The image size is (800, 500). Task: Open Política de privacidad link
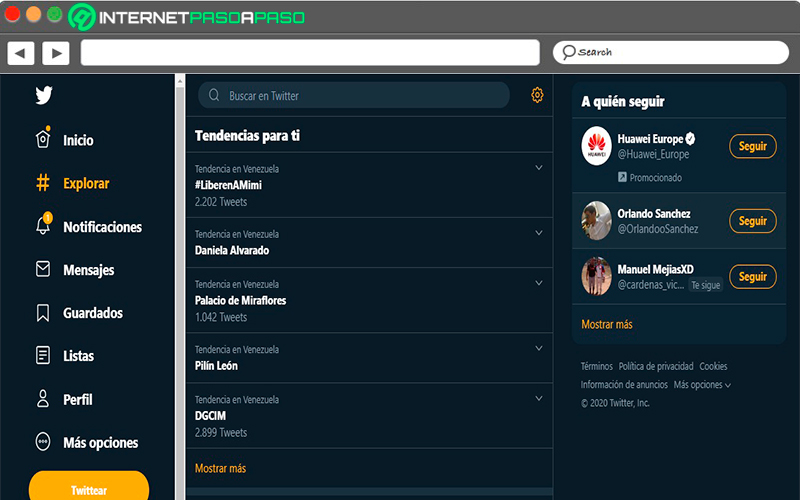point(656,366)
